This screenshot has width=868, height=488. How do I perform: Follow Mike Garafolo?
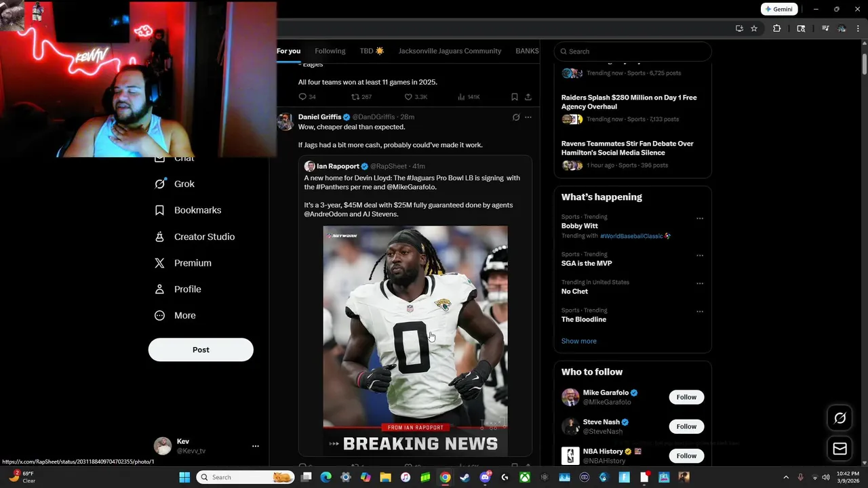coord(686,397)
